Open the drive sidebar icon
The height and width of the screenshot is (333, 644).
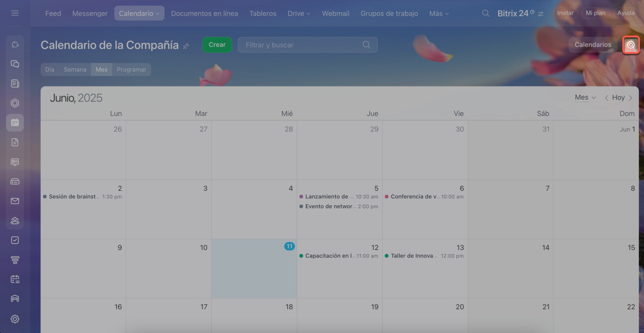pyautogui.click(x=15, y=181)
